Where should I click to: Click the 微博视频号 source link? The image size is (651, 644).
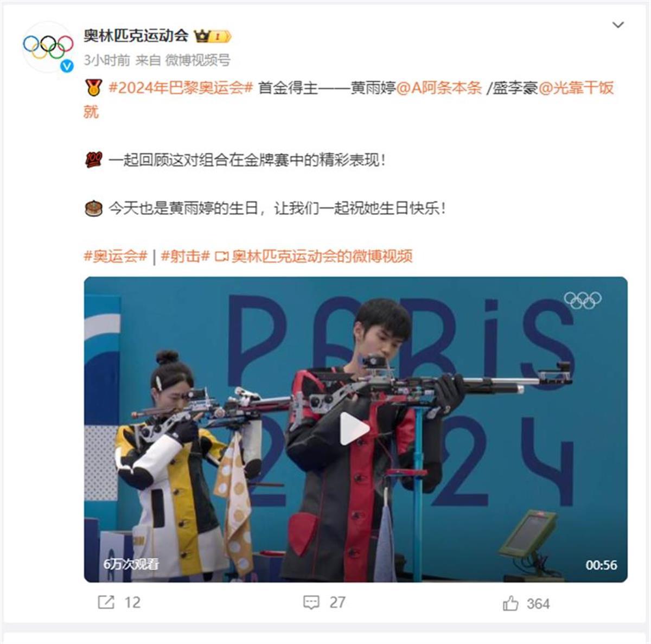[197, 60]
